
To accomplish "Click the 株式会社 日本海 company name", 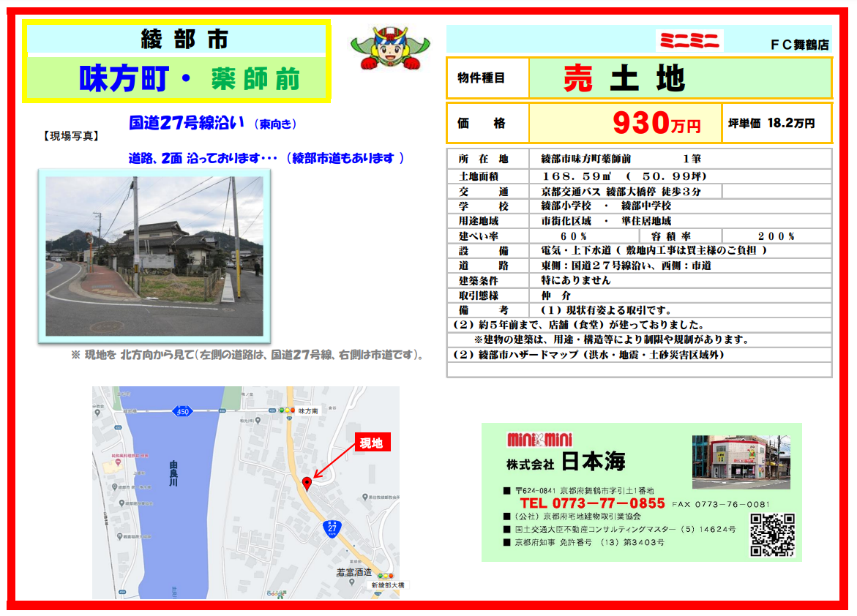I will click(x=566, y=462).
